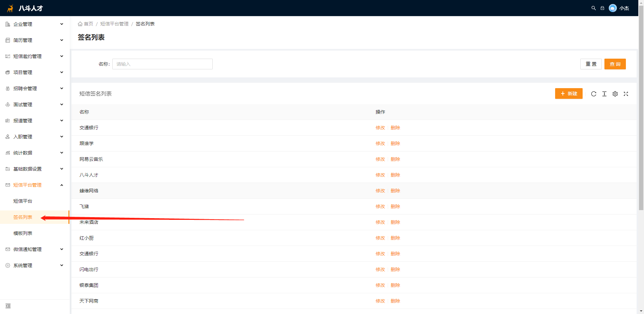Click the 系统管理 gear icon
Image resolution: width=644 pixels, height=314 pixels.
coord(8,265)
